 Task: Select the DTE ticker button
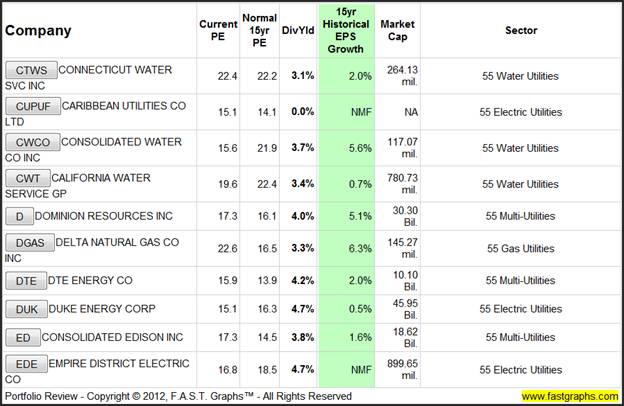pos(25,280)
